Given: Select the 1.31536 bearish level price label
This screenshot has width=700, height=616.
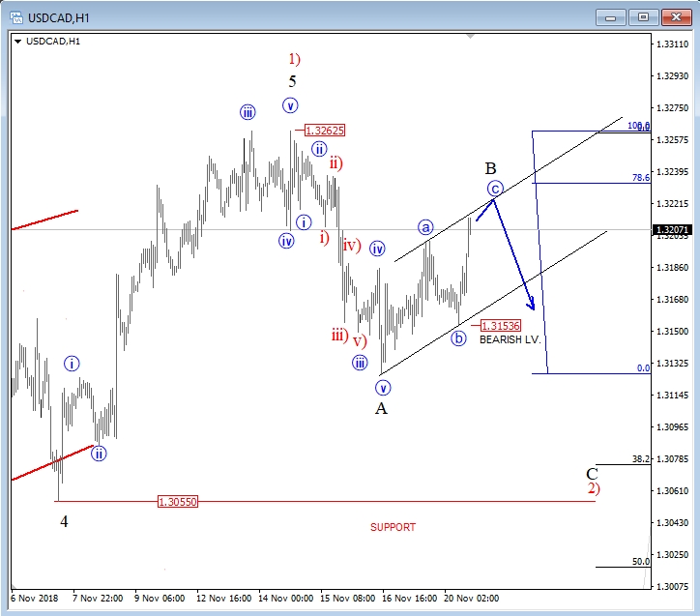Looking at the screenshot, I should tap(501, 326).
